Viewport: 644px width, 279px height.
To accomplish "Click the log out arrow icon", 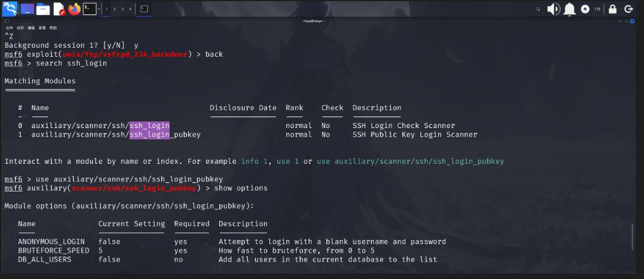I will click(x=628, y=9).
